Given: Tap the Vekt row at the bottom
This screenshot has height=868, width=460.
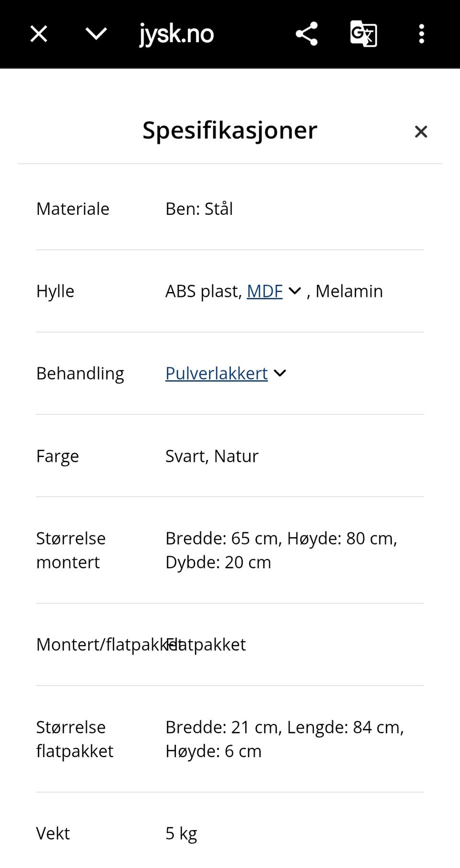Looking at the screenshot, I should 53,833.
